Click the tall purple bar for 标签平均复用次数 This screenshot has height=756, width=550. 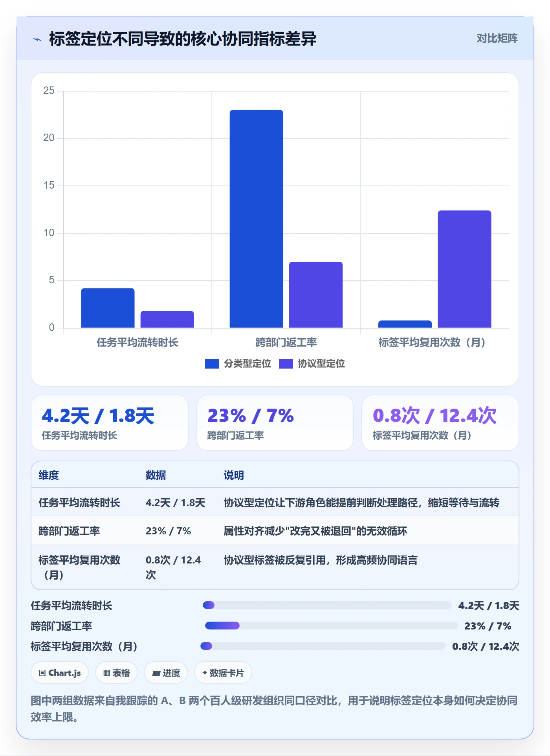coord(464,269)
